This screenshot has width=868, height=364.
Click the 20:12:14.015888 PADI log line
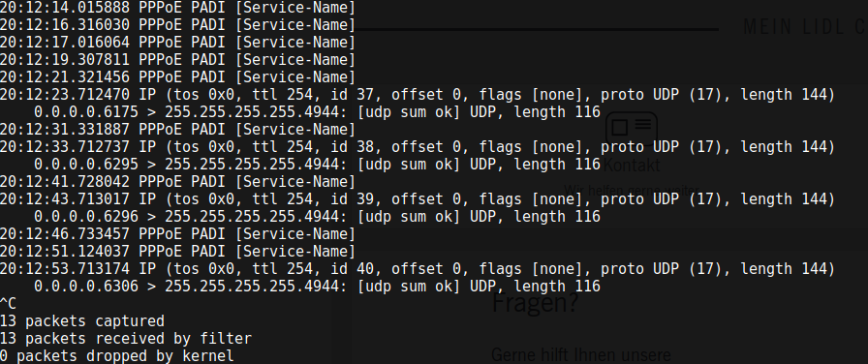[x=177, y=8]
